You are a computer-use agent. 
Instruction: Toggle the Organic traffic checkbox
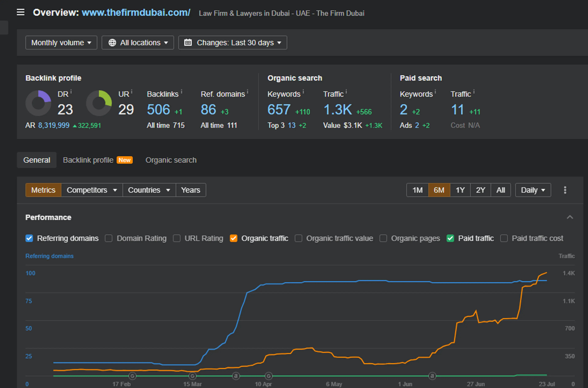pos(234,238)
